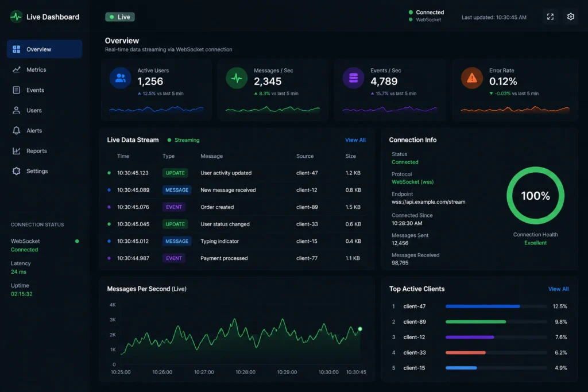588x392 pixels.
Task: Click the Settings gear icon in sidebar
Action: pos(17,171)
